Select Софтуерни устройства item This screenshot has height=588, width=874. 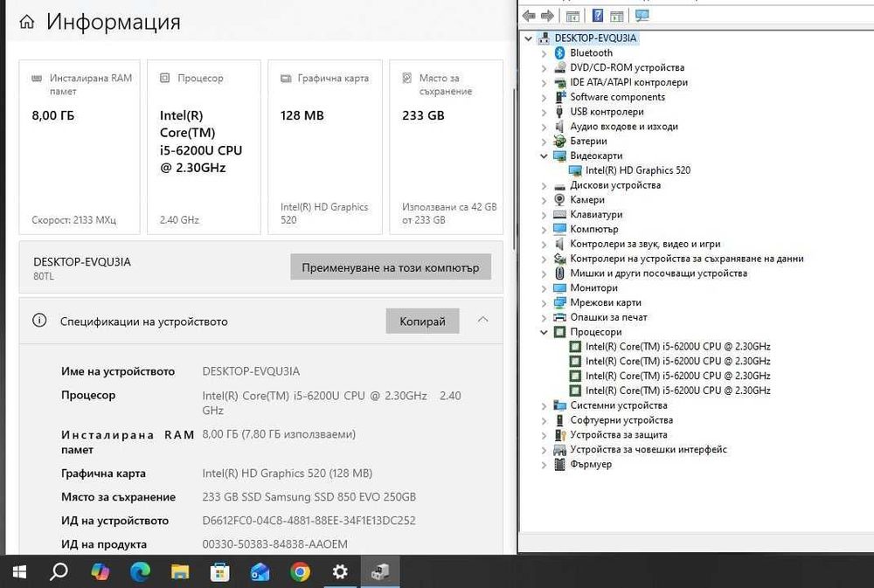click(621, 420)
